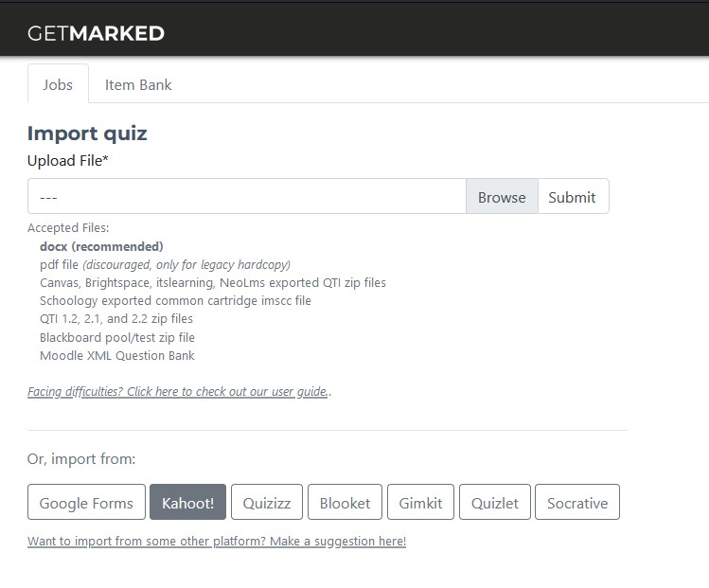
Task: Click the Moodle XML Question Bank entry
Action: 117,355
